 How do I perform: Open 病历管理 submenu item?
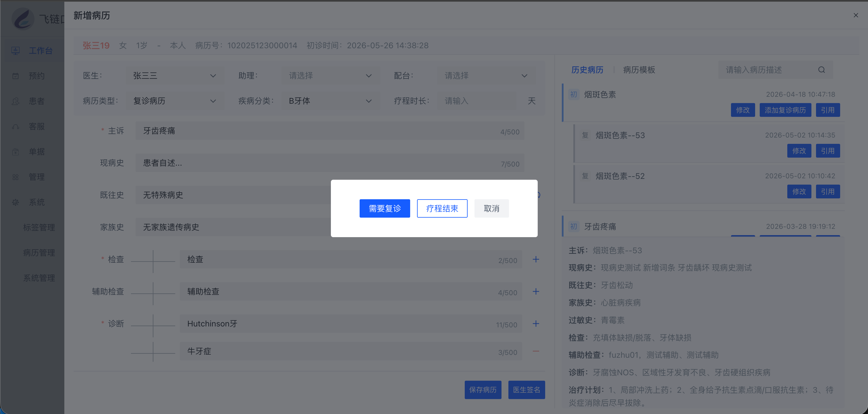coord(39,253)
